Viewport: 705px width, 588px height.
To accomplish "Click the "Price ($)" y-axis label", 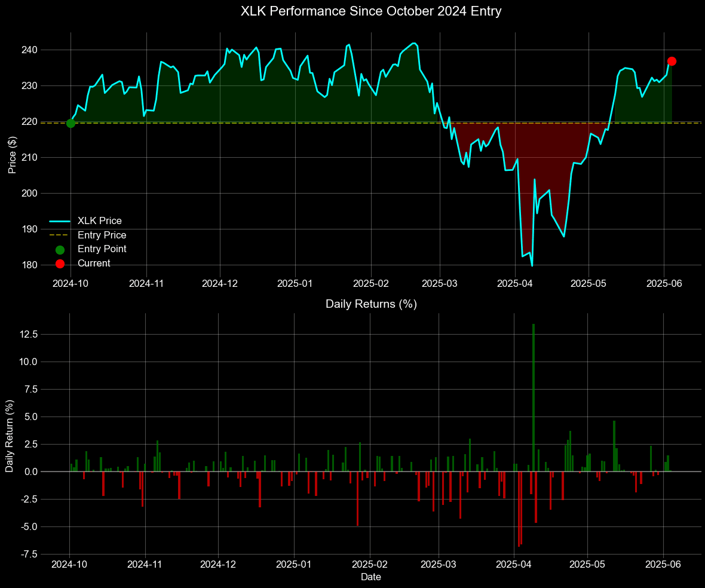I will coord(13,154).
